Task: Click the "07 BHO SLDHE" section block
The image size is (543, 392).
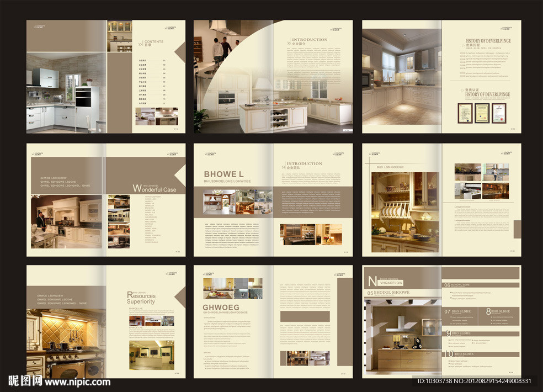Action: pos(460,316)
